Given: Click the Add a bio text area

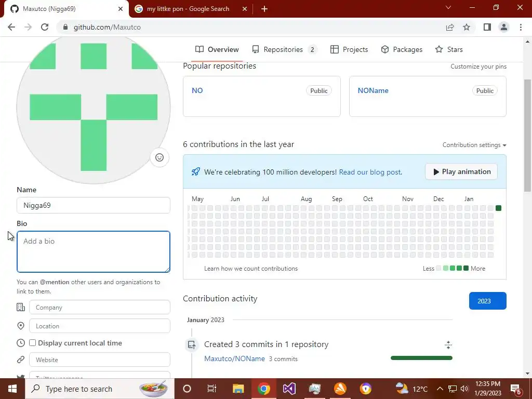Looking at the screenshot, I should tap(94, 252).
